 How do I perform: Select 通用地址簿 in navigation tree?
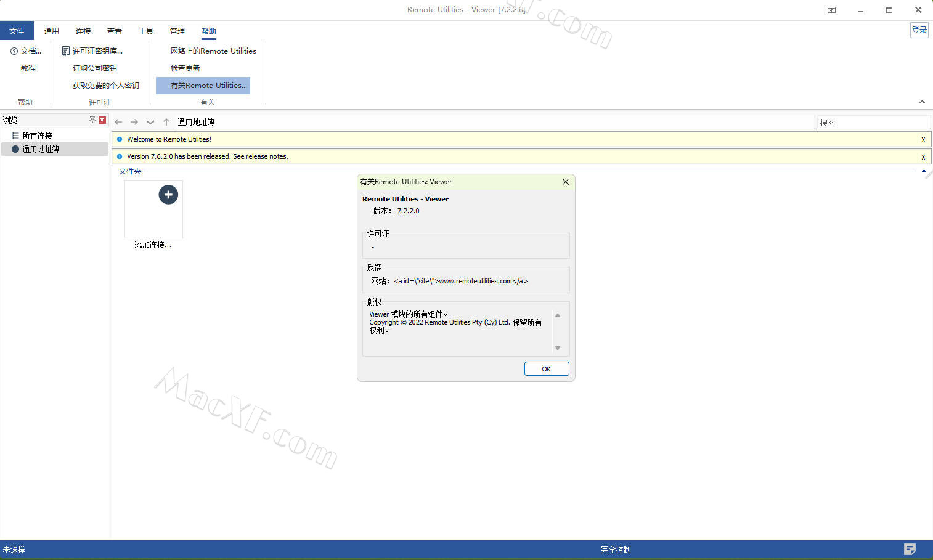coord(55,149)
